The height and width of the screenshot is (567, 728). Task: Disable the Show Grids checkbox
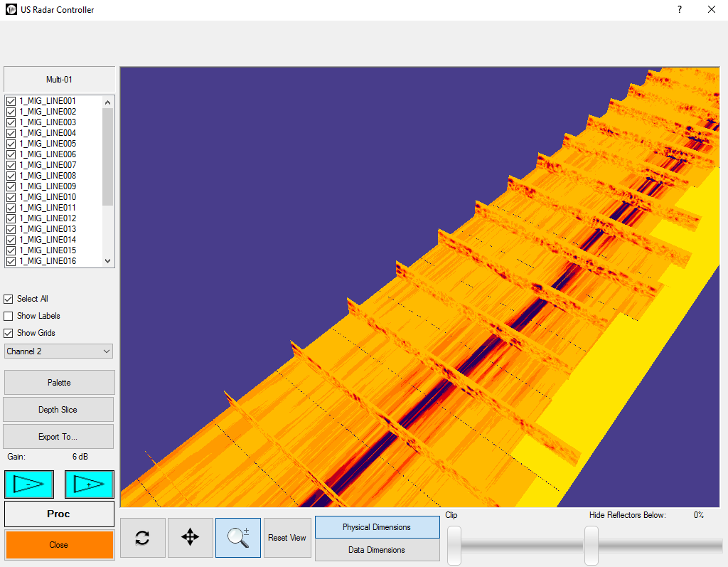pos(9,333)
